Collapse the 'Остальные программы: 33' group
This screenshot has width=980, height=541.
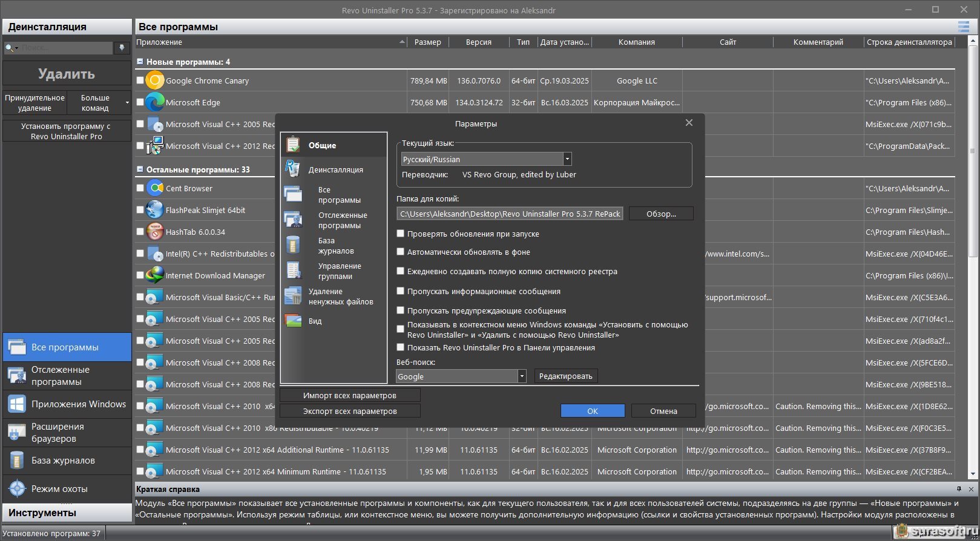(x=140, y=169)
